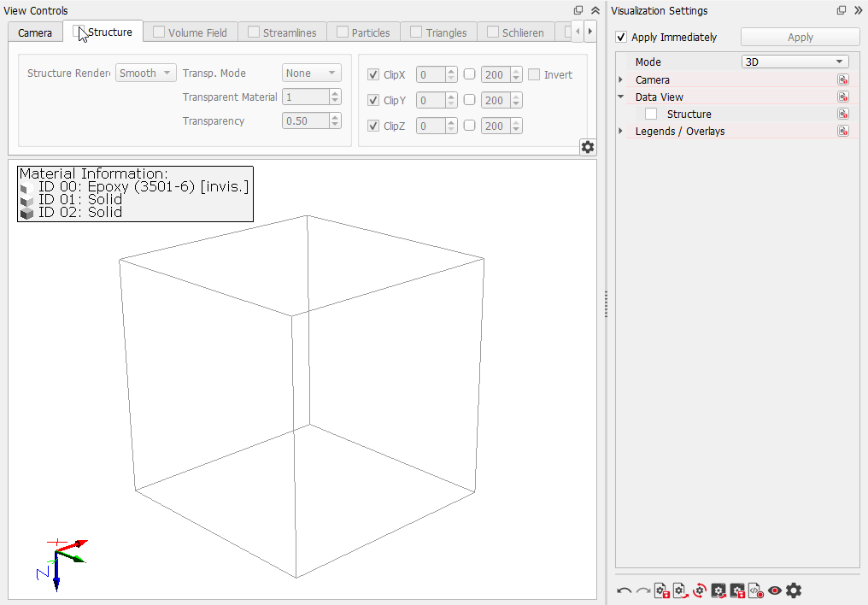Export settings using the document-with-arrow icon

tap(680, 590)
